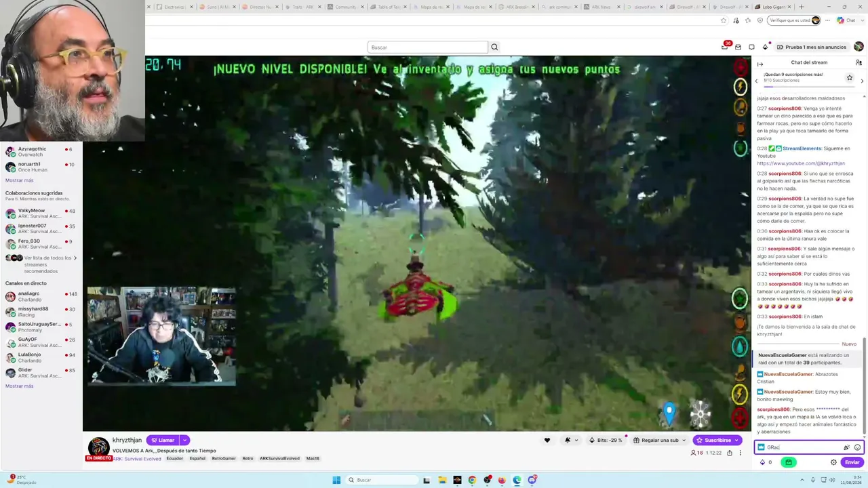Go to next chat goal banner
The height and width of the screenshot is (488, 868).
(862, 81)
